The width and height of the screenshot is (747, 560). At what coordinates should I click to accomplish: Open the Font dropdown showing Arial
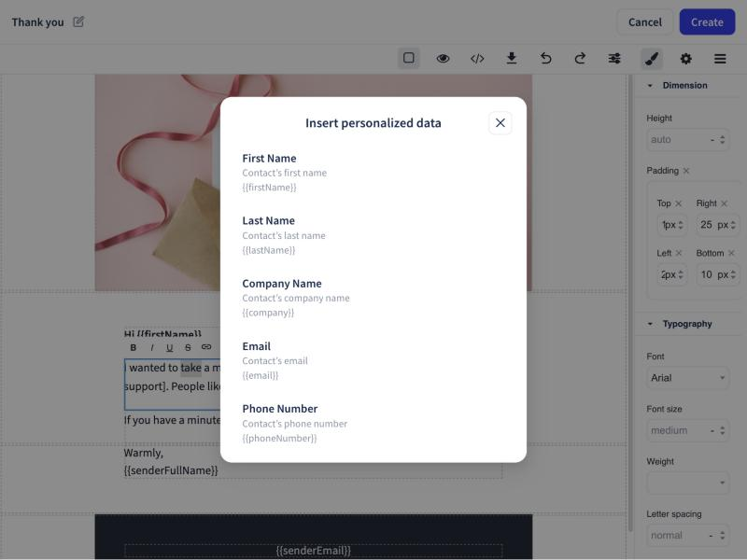pos(688,378)
